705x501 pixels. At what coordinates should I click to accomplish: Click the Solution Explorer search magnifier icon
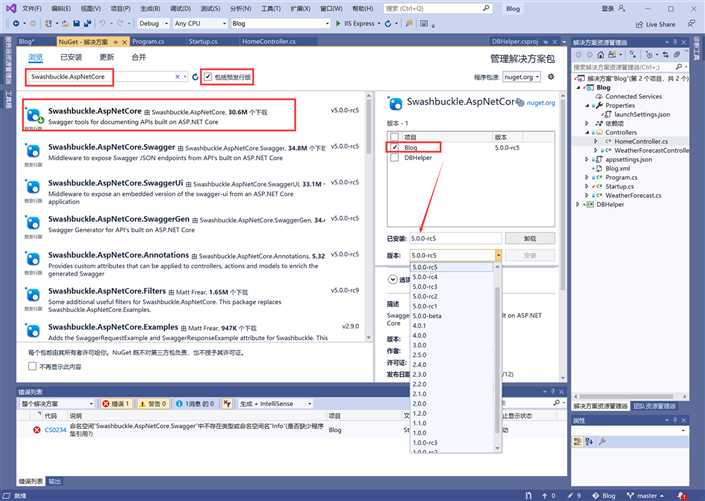coord(678,67)
